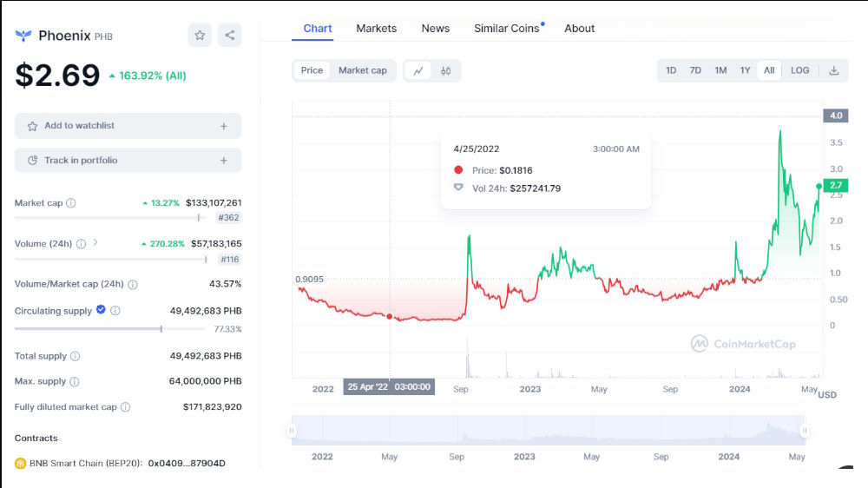Click 13.27% market cap change
Viewport: 868px width, 488px height.
(165, 203)
